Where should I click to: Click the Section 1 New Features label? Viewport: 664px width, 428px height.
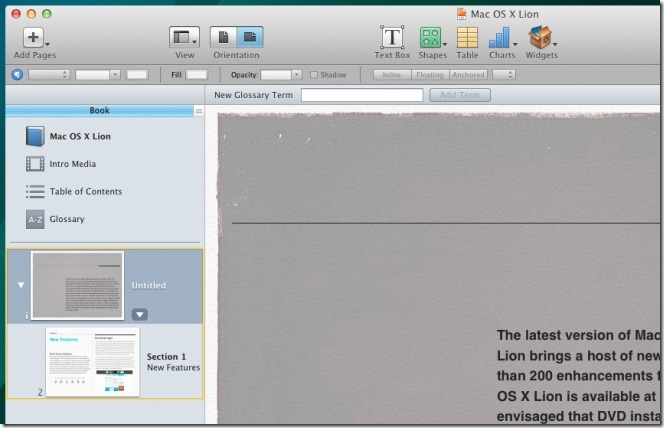173,362
